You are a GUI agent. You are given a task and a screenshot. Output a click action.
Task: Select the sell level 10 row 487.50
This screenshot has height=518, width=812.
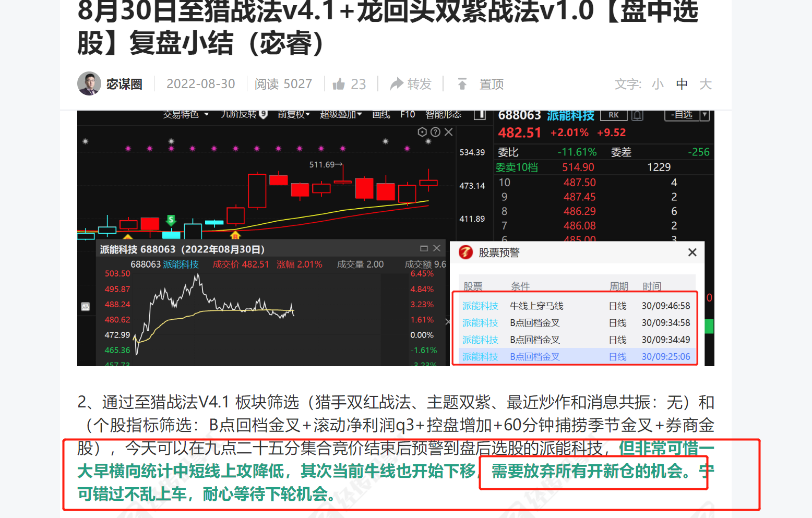pos(603,183)
